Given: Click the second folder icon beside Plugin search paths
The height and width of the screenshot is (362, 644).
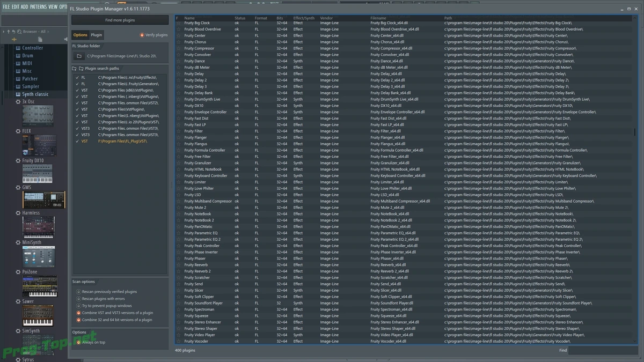Looking at the screenshot, I should coord(81,69).
